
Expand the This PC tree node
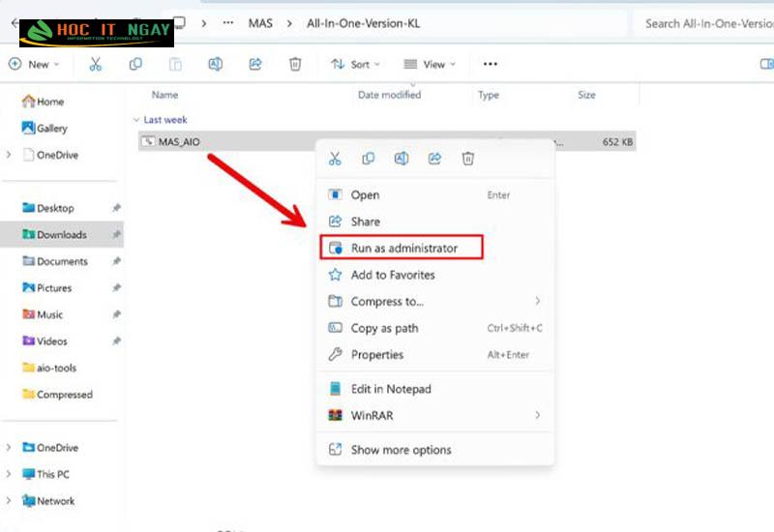coord(9,474)
